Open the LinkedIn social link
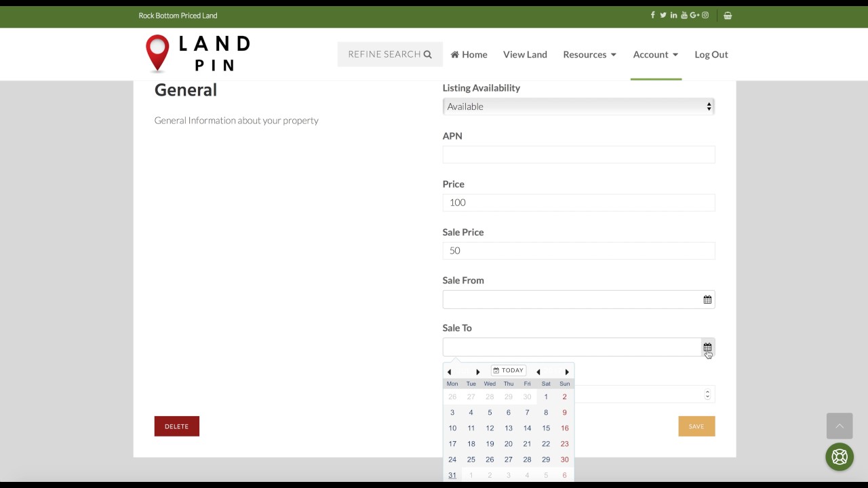This screenshot has width=868, height=488. coord(673,15)
